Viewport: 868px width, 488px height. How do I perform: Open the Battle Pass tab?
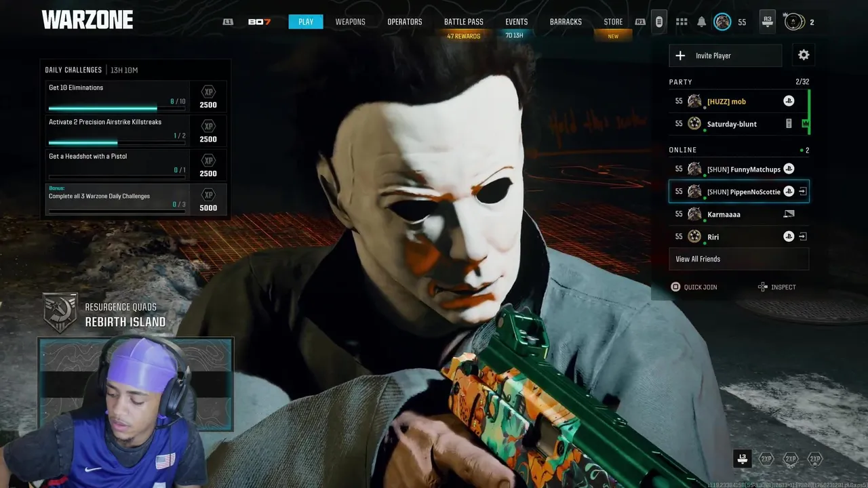pos(464,22)
